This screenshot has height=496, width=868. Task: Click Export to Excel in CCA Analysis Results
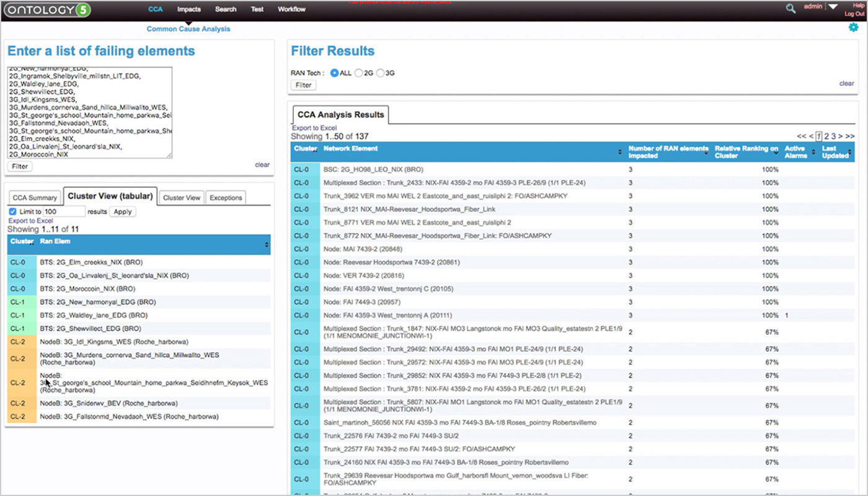point(314,128)
